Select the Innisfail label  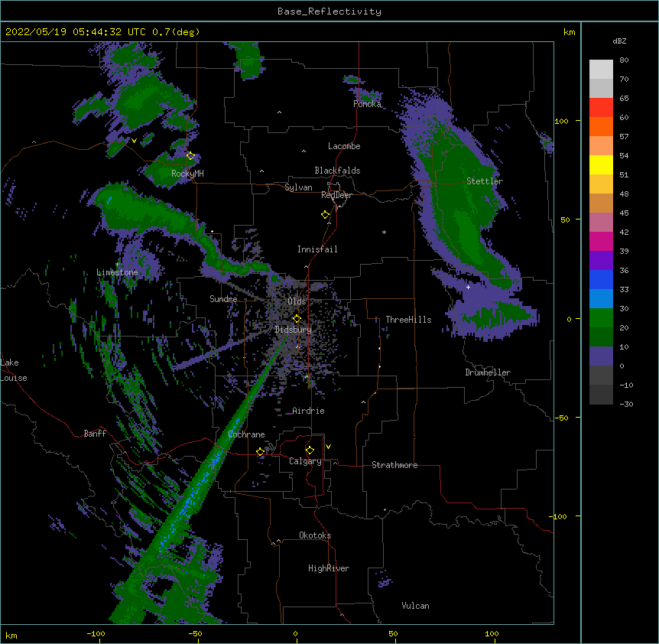(317, 249)
